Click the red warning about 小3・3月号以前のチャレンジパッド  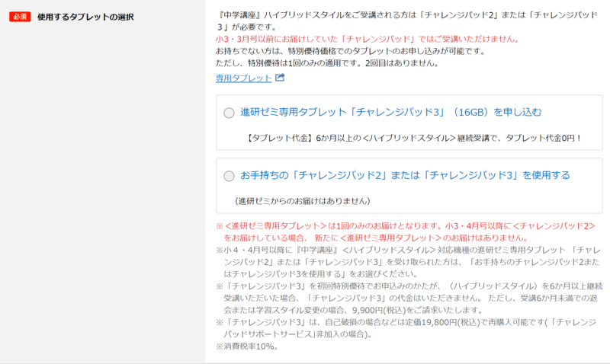click(368, 40)
